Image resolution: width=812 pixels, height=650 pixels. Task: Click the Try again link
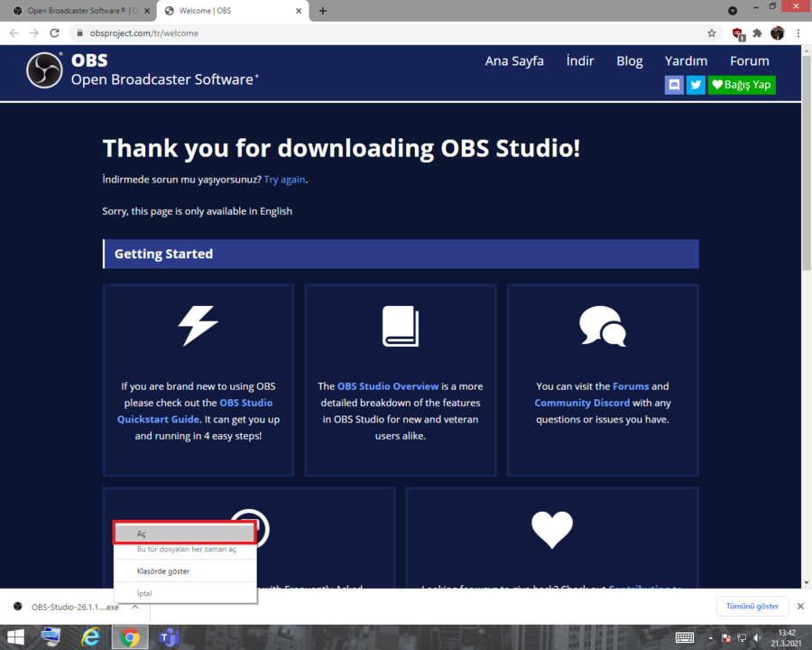pyautogui.click(x=284, y=180)
